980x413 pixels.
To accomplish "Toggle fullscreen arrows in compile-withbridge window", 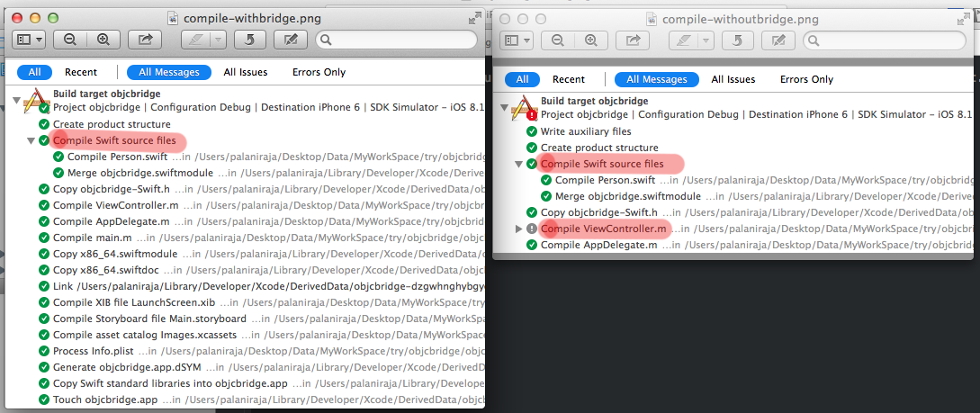I will 474,18.
